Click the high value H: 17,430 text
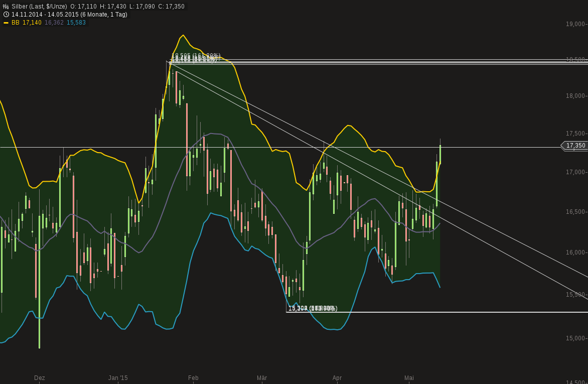The width and height of the screenshot is (588, 384). point(113,7)
